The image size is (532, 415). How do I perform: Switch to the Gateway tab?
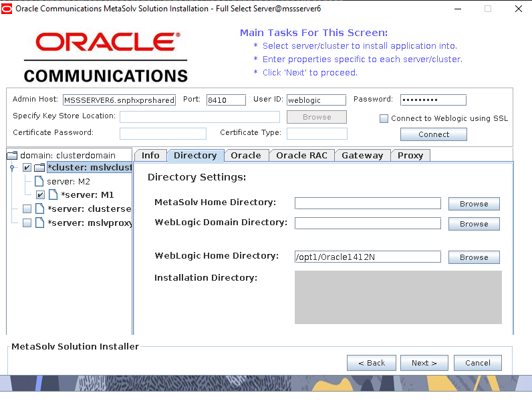click(362, 156)
